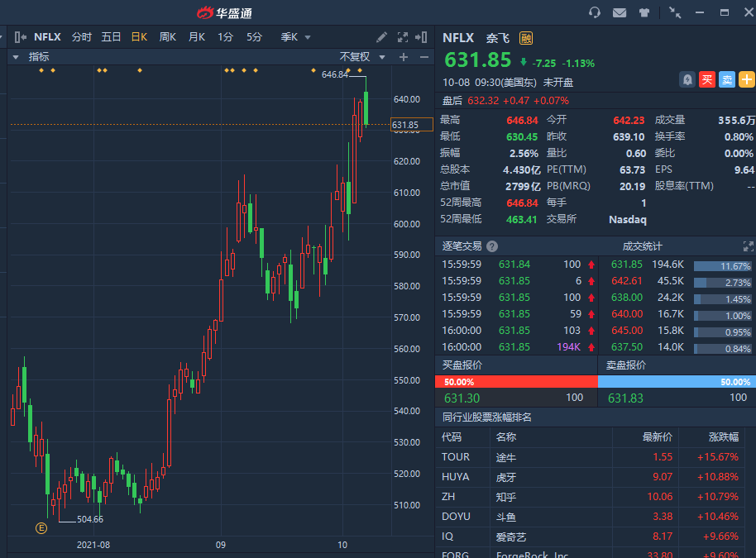Click the red buy 买 button

click(707, 79)
